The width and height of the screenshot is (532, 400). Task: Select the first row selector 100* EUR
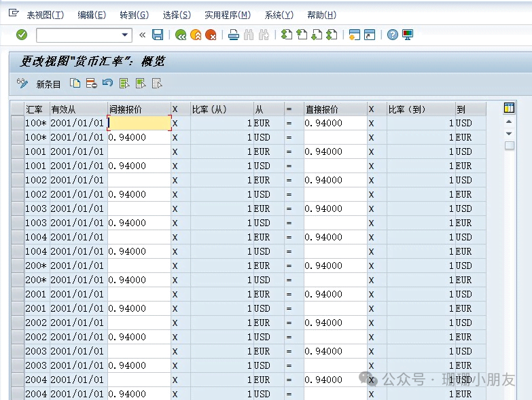pyautogui.click(x=17, y=123)
